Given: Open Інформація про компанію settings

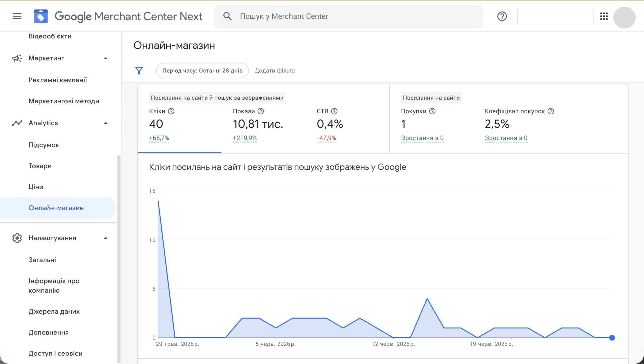Looking at the screenshot, I should coord(54,286).
